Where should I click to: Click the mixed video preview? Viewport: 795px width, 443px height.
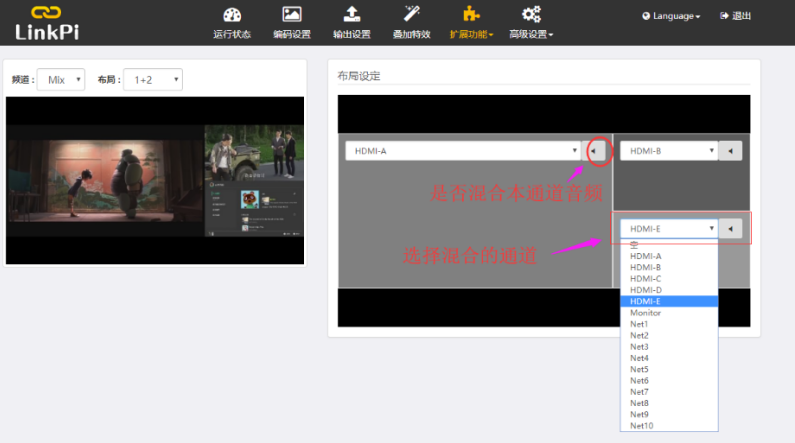155,180
